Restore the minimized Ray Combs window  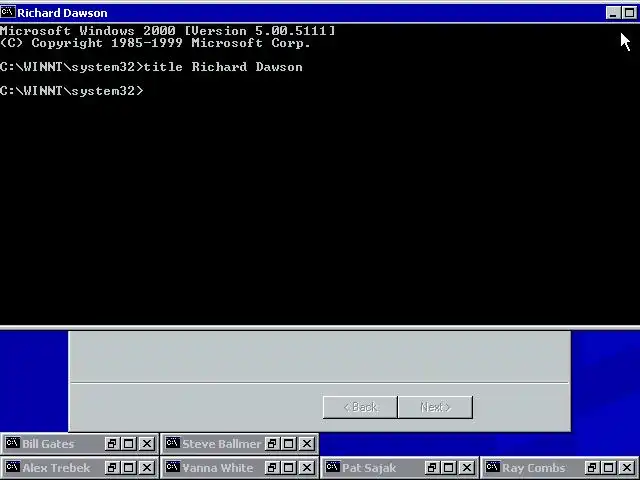591,467
